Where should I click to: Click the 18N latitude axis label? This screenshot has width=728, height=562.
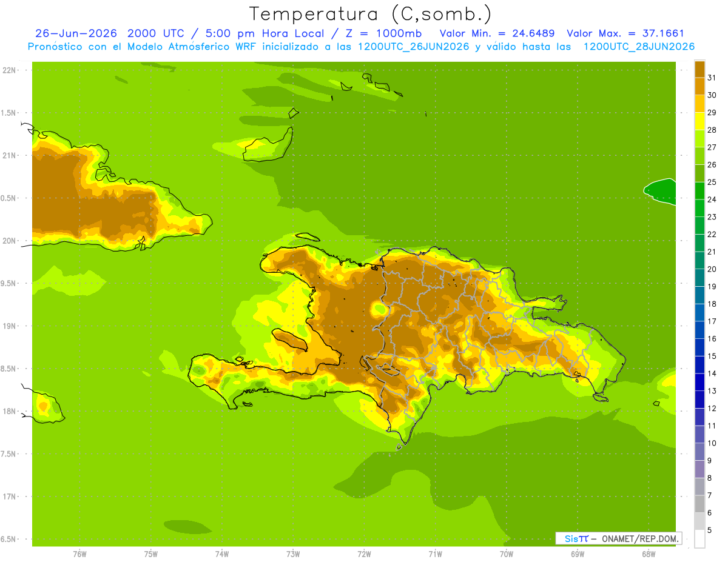[10, 412]
